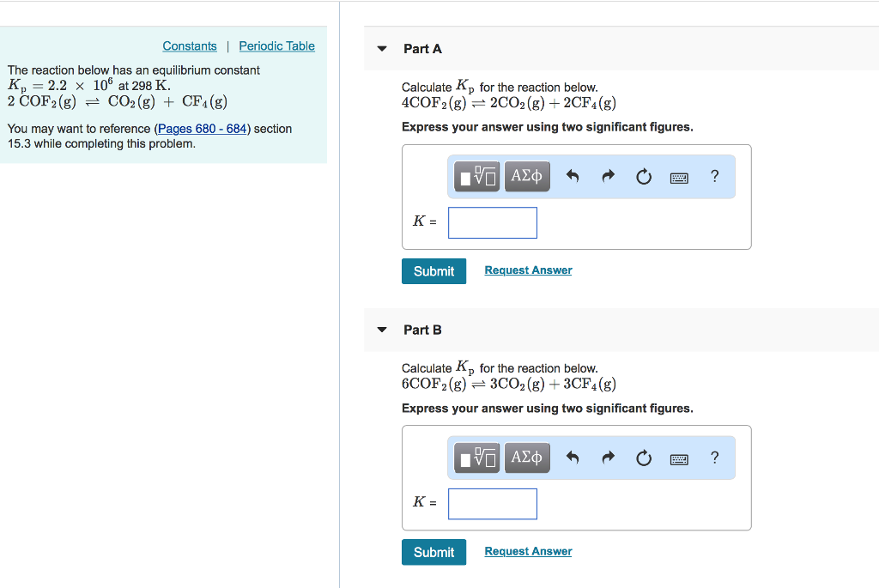This screenshot has height=588, width=879.
Task: Focus the Part B K answer field
Action: point(493,504)
